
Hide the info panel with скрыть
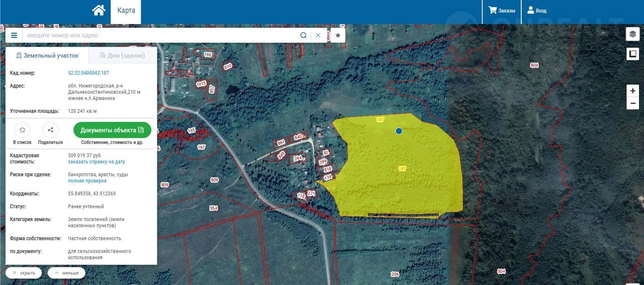pos(24,273)
